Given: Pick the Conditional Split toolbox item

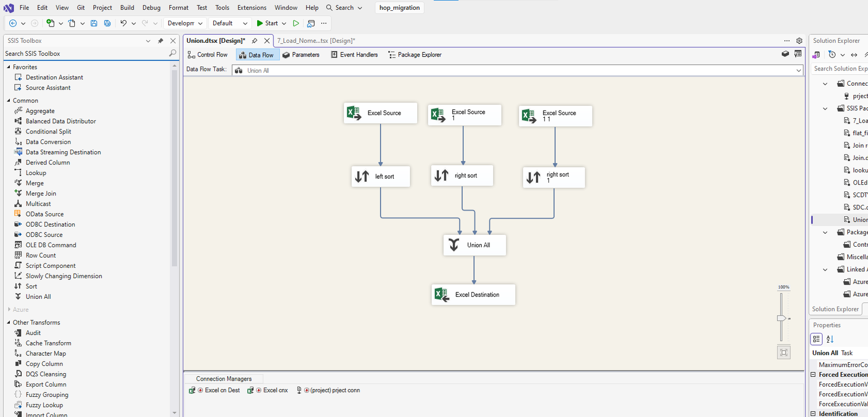Looking at the screenshot, I should pos(48,131).
